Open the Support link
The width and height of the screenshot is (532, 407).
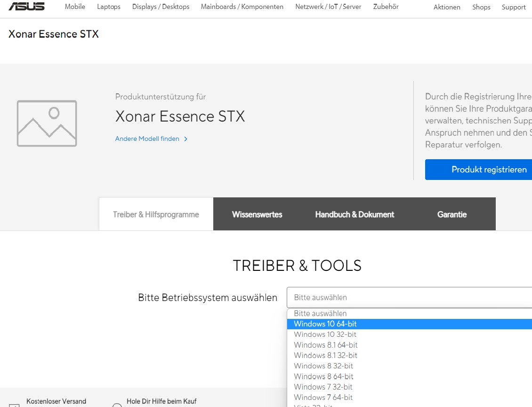[x=514, y=7]
